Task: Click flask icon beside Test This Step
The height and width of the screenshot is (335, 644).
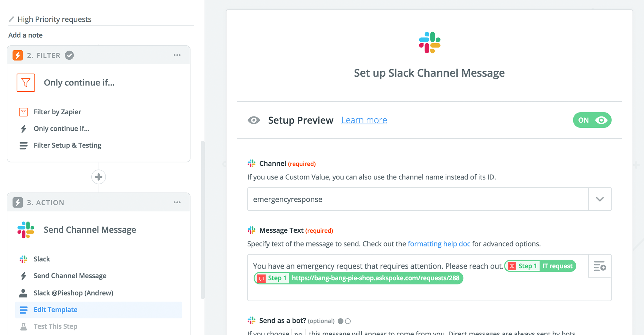Action: 24,326
